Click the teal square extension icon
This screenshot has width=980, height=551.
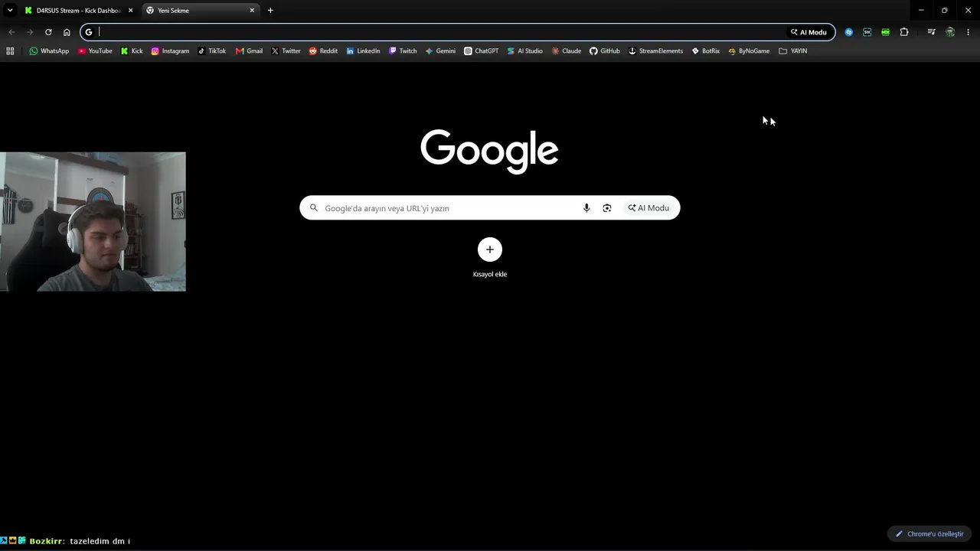pos(867,32)
